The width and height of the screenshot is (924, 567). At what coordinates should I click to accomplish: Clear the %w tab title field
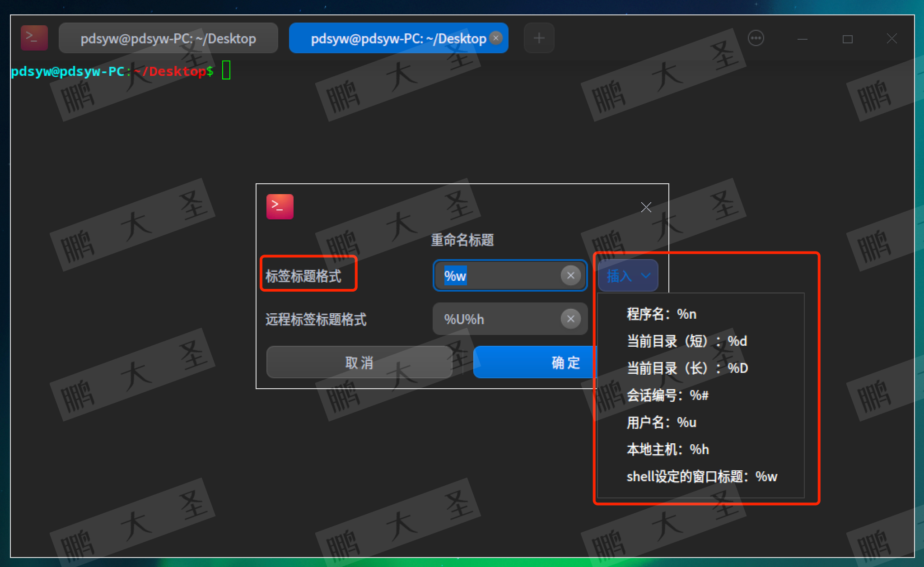click(570, 275)
